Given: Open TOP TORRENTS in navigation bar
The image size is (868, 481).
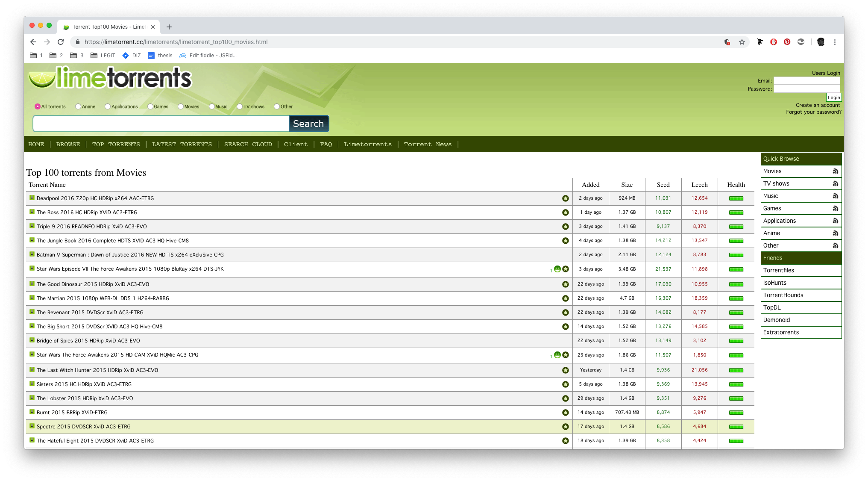Looking at the screenshot, I should pyautogui.click(x=116, y=145).
